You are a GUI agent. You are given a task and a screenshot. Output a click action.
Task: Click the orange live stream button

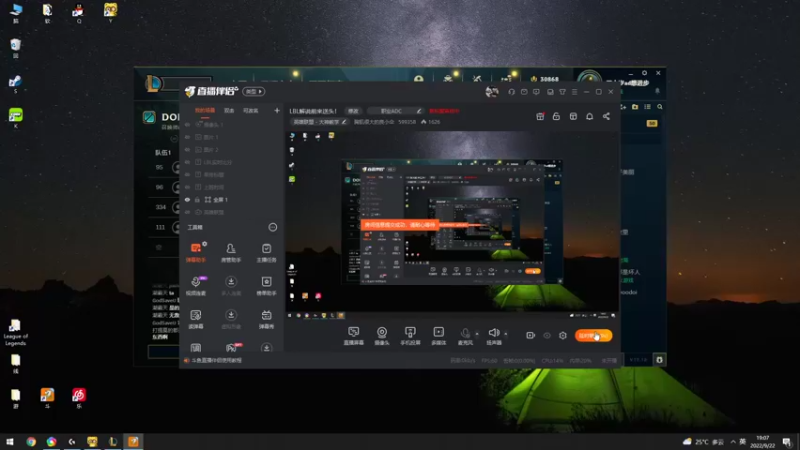tap(593, 335)
